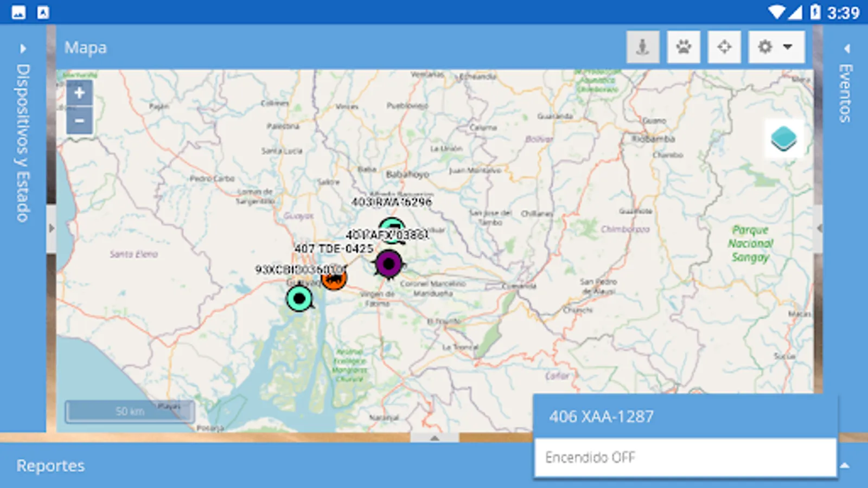This screenshot has height=488, width=868.
Task: Toggle the paw live routes button
Action: 684,47
